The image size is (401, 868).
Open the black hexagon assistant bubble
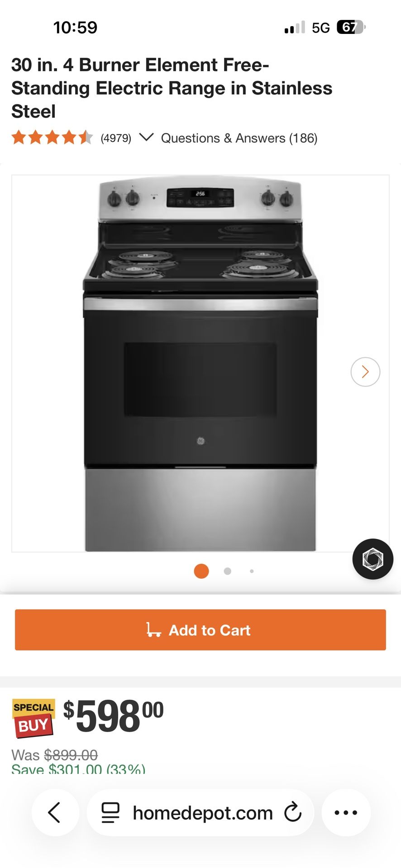click(x=372, y=559)
